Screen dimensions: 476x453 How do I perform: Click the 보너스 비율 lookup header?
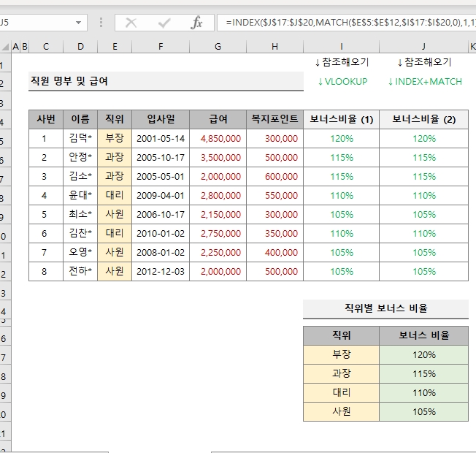423,335
